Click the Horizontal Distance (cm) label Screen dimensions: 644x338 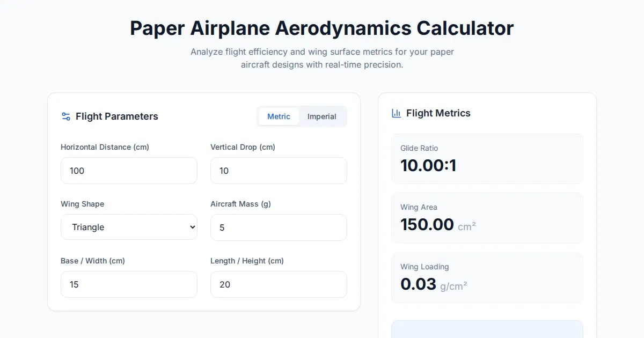click(x=105, y=147)
